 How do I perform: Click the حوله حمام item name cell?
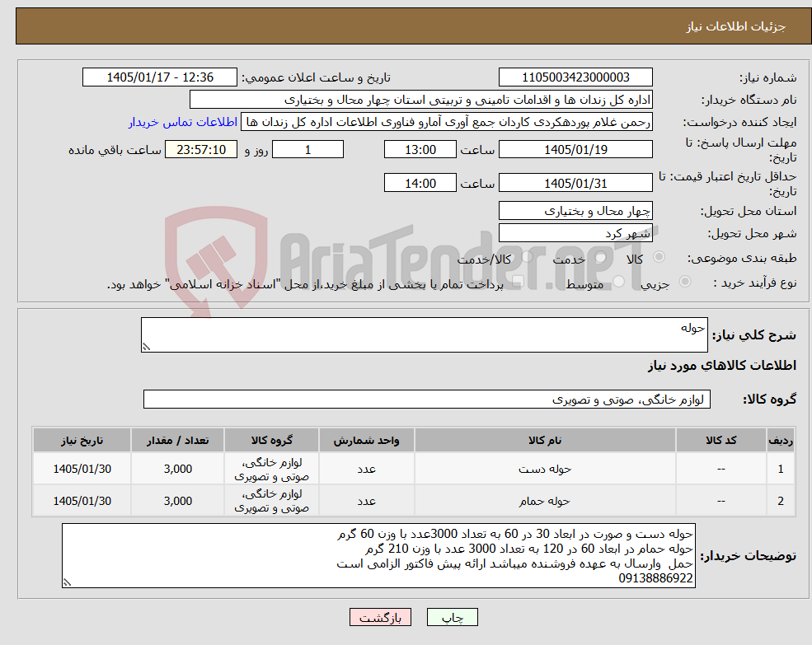click(x=545, y=501)
